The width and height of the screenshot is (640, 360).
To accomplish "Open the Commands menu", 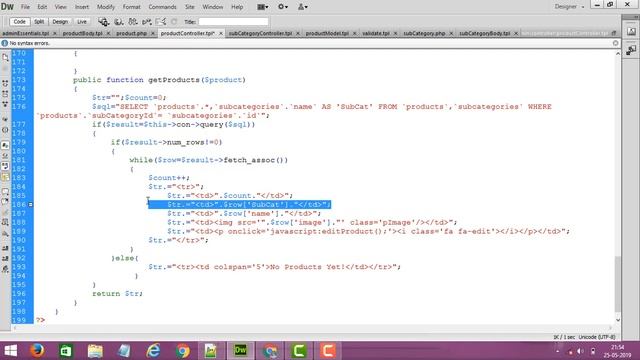I will (x=162, y=7).
